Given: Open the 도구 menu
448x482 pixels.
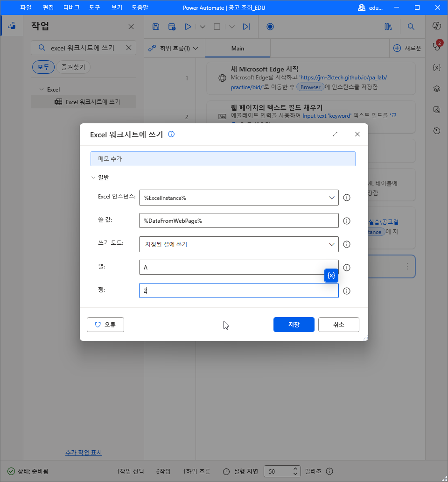Looking at the screenshot, I should pyautogui.click(x=95, y=7).
